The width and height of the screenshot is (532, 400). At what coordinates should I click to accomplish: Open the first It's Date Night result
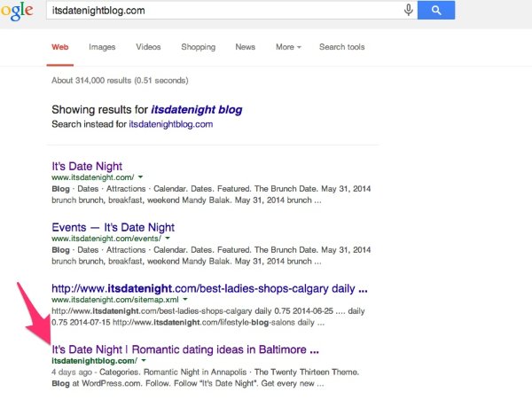coord(87,166)
